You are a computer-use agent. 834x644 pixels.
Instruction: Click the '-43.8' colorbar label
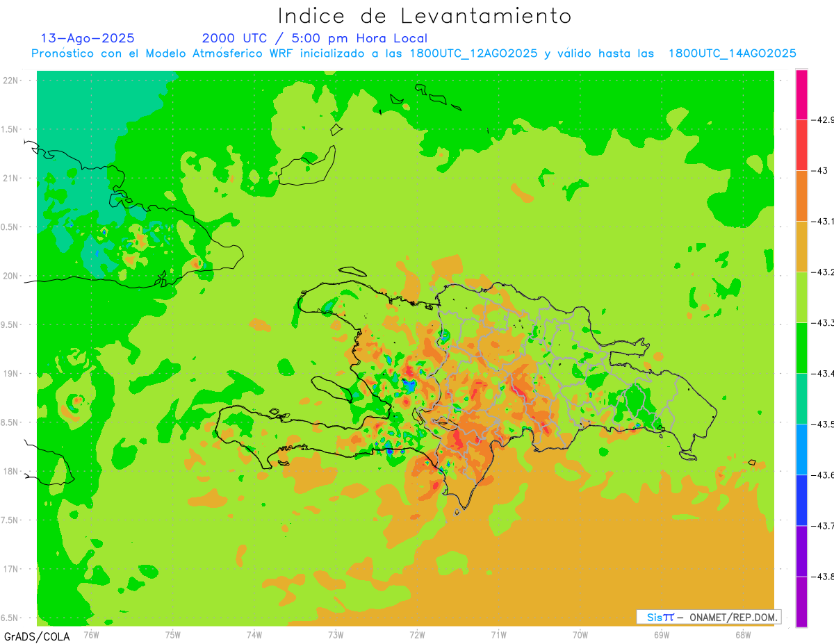click(x=824, y=576)
